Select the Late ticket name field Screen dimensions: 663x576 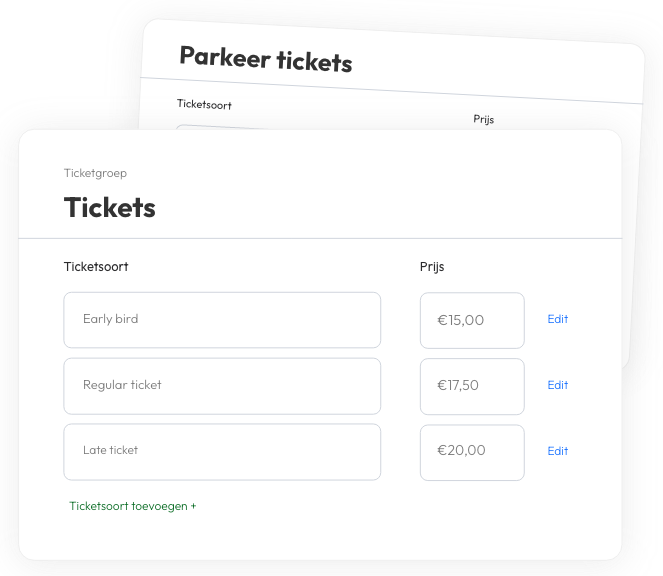[x=221, y=451]
